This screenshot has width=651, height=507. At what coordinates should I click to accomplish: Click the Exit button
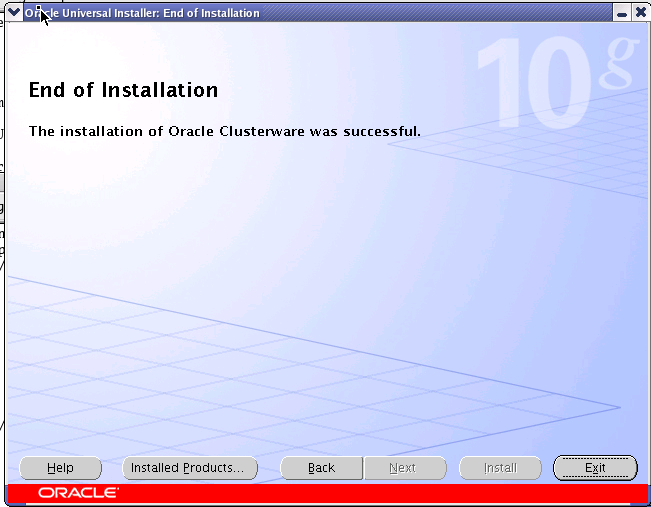(595, 468)
